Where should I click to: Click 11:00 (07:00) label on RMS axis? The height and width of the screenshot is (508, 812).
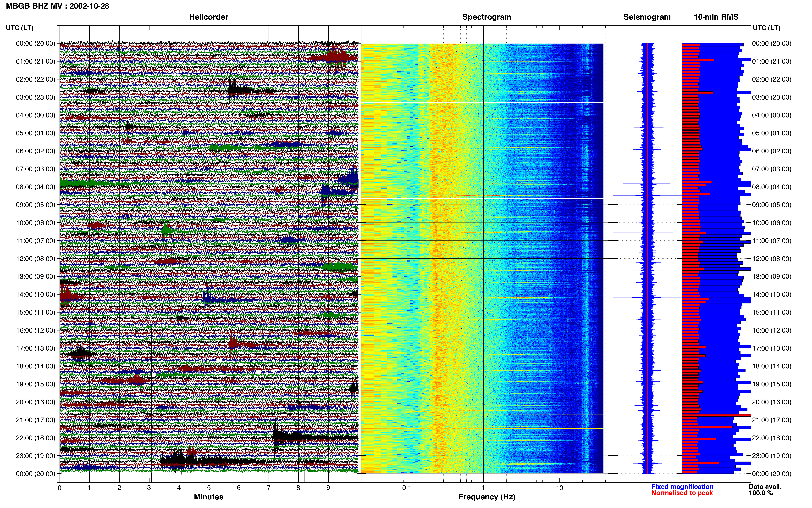point(772,241)
